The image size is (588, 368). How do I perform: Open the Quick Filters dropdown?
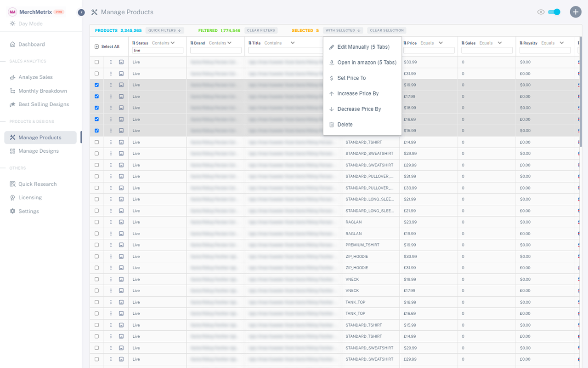pyautogui.click(x=164, y=30)
